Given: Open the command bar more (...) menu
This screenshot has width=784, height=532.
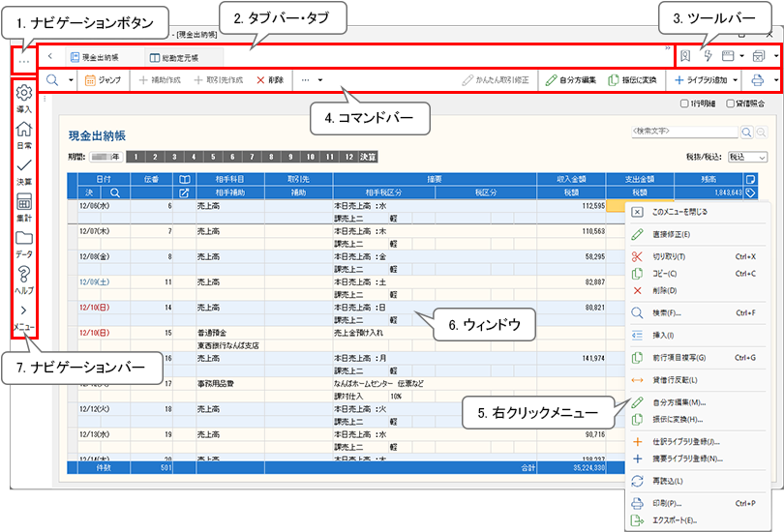Looking at the screenshot, I should pos(306,80).
